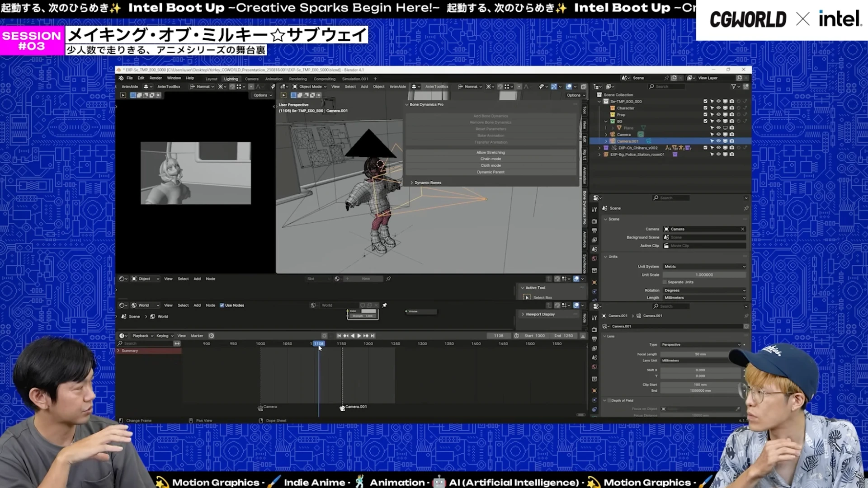868x488 pixels.
Task: Toggle the Camera.001 render camera icon
Action: click(x=731, y=141)
